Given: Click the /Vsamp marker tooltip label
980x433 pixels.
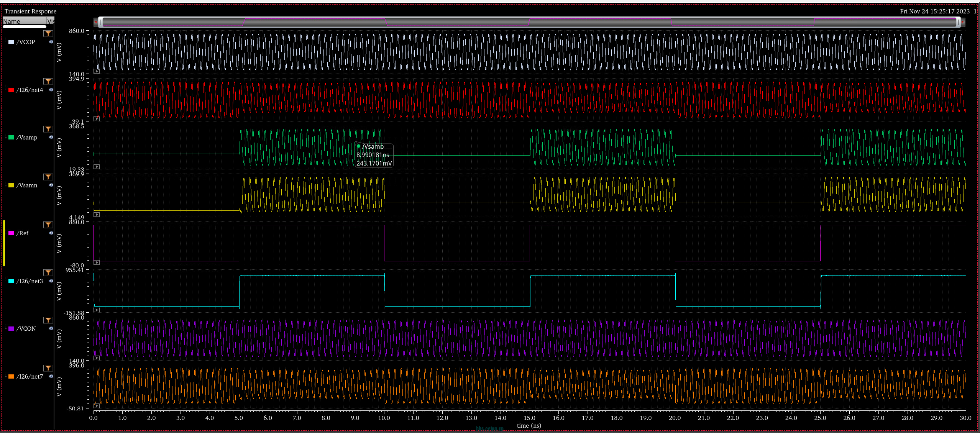Looking at the screenshot, I should pos(374,155).
